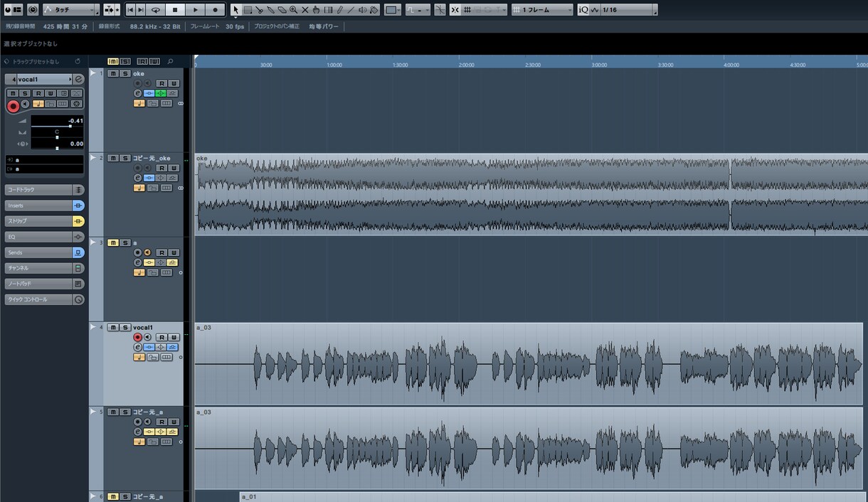Screen dimensions: 868x502
Task: Start playback with the Play button
Action: pos(195,10)
